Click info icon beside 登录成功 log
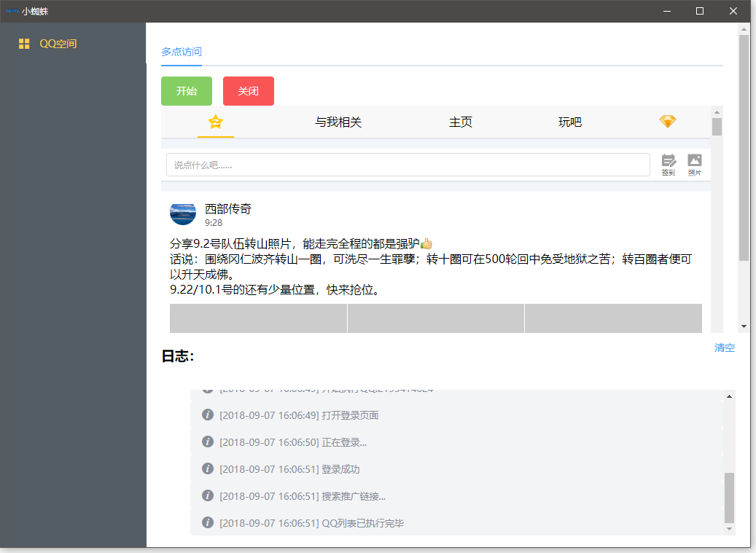 pos(208,468)
